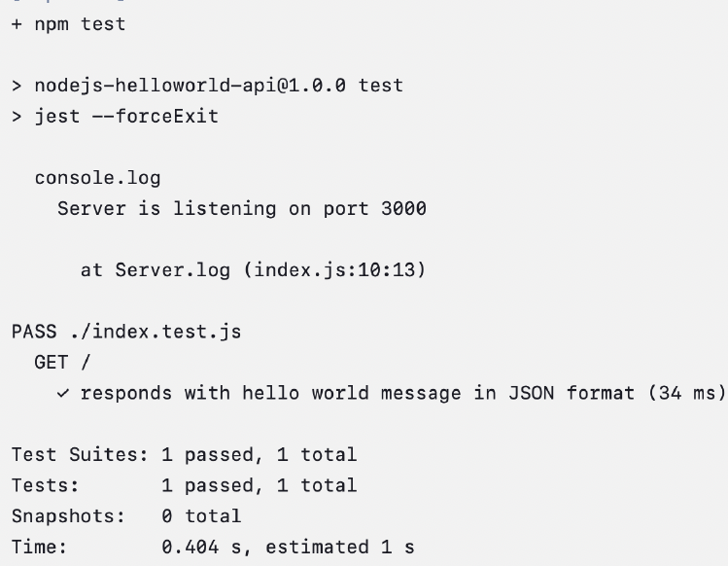Click the 'npm test' command text
The width and height of the screenshot is (728, 566).
(80, 24)
